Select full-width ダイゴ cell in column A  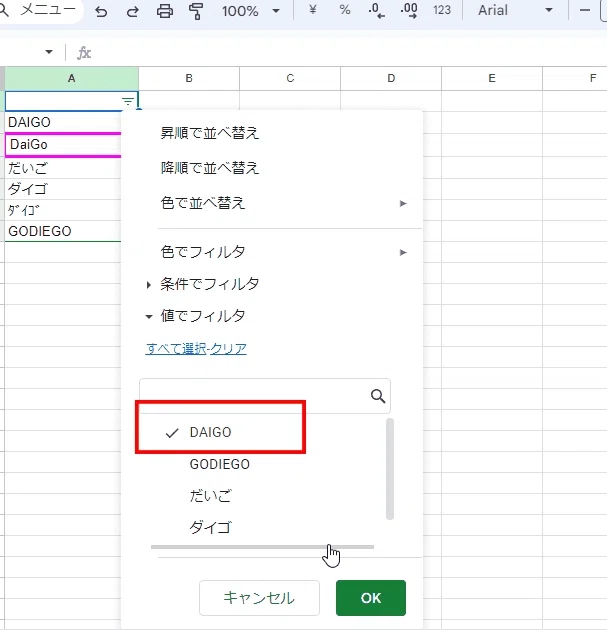(63, 189)
